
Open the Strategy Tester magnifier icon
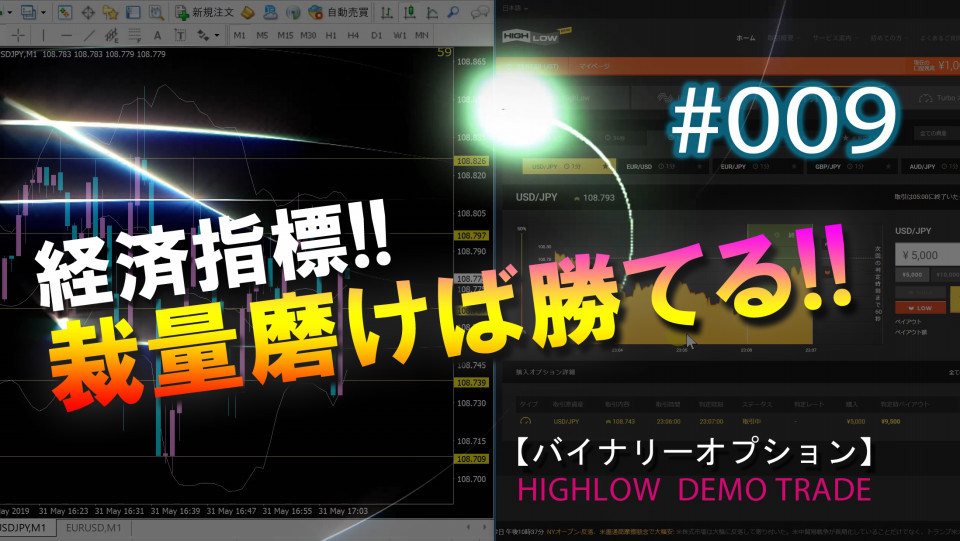pyautogui.click(x=156, y=12)
